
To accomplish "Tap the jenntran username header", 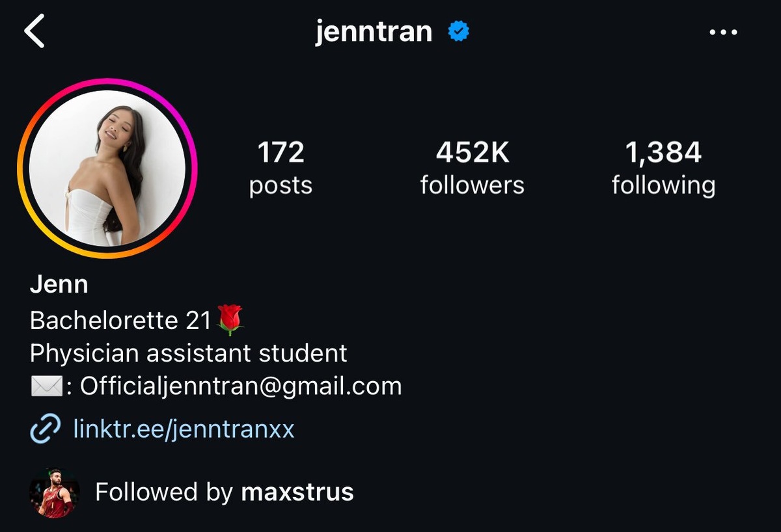I will click(374, 31).
